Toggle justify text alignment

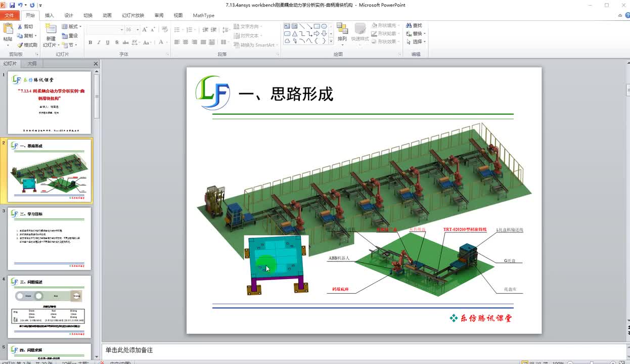click(203, 42)
